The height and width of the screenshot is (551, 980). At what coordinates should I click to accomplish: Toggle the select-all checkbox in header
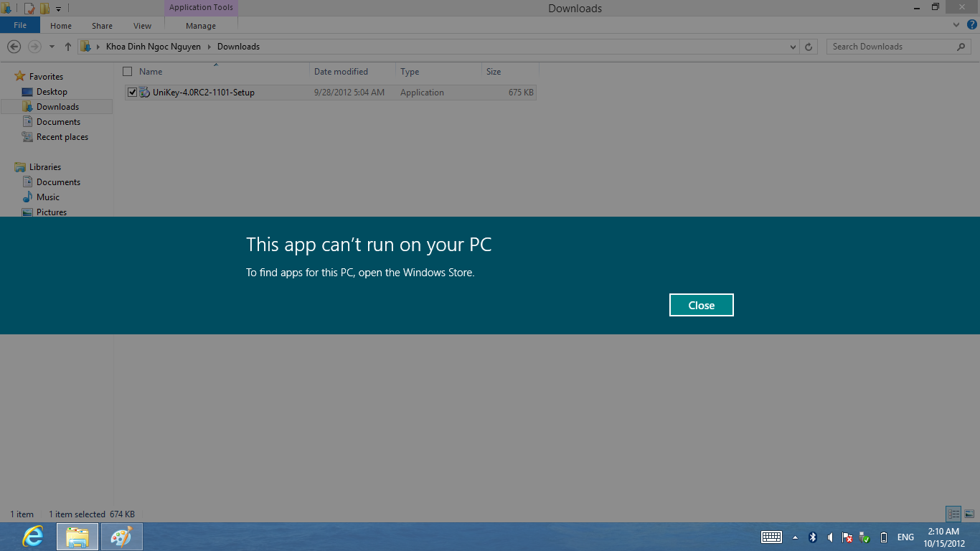point(128,72)
